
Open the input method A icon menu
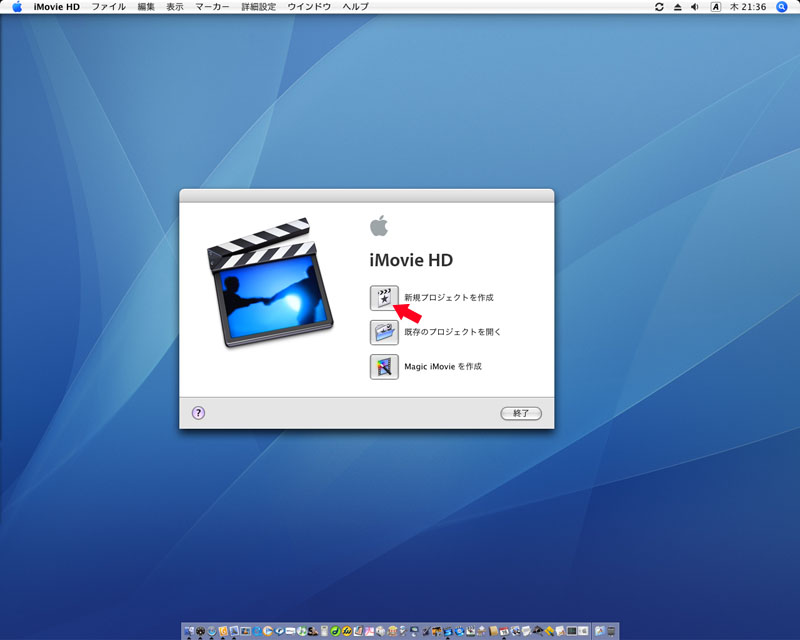pyautogui.click(x=716, y=7)
